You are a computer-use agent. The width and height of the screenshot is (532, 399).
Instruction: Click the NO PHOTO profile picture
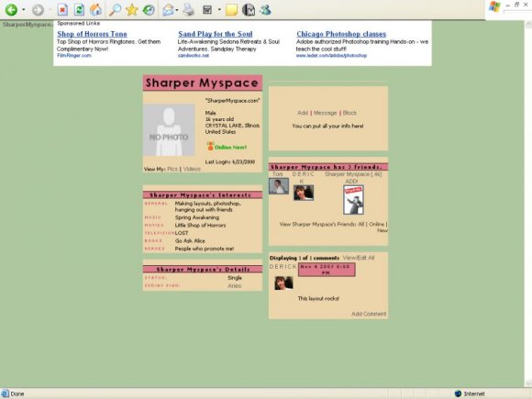(x=169, y=130)
